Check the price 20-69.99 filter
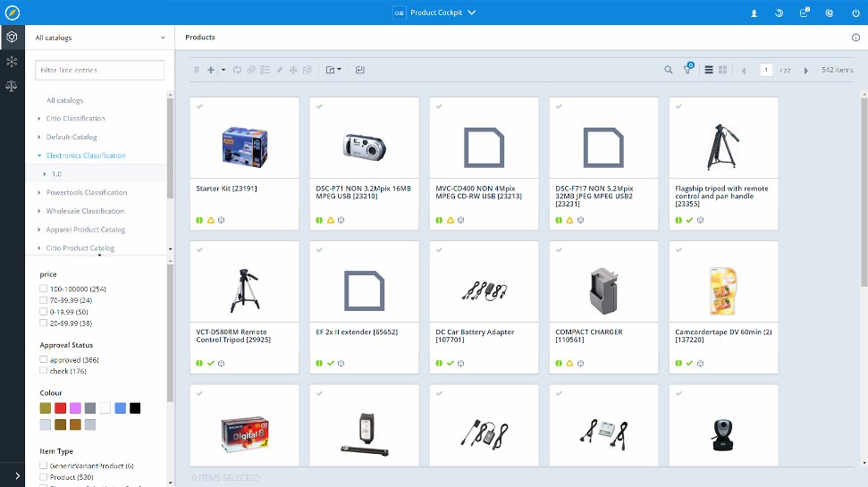Image resolution: width=868 pixels, height=487 pixels. tap(43, 323)
